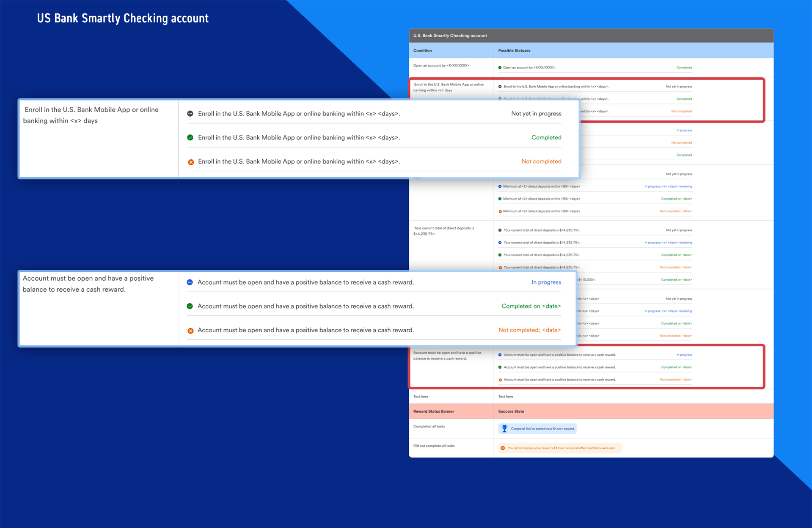
Task: Click the gray table title bar 'U.S. Bank Smartly Checking account'
Action: [591, 36]
